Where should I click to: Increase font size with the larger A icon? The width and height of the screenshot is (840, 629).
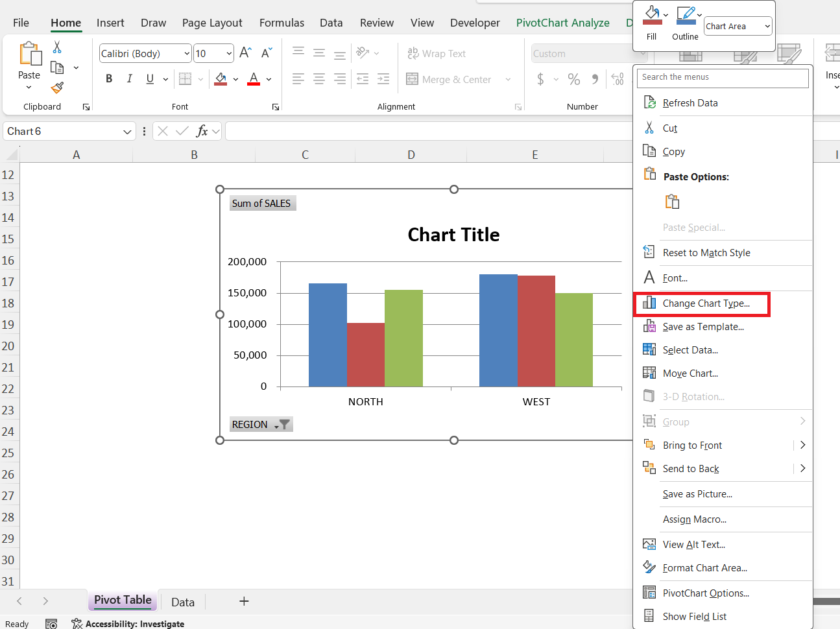pos(245,53)
